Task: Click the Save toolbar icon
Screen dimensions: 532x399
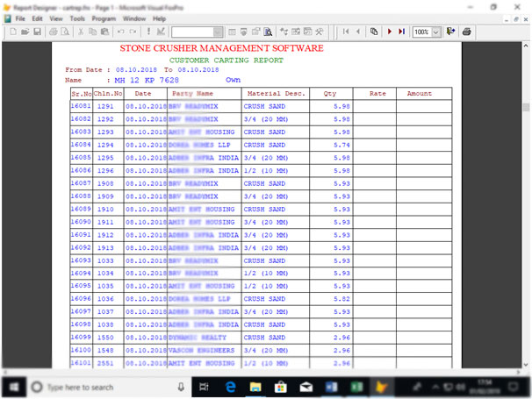Action: [x=37, y=32]
